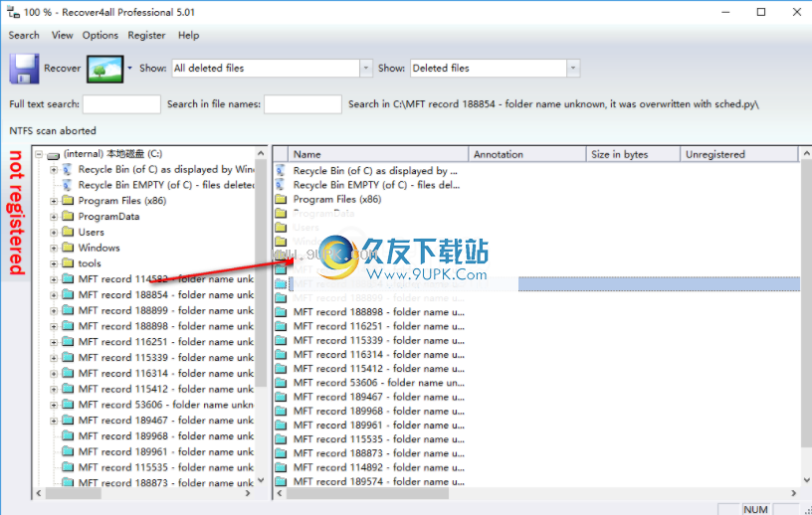The height and width of the screenshot is (515, 812).
Task: Click the Annotation column header
Action: (x=527, y=154)
